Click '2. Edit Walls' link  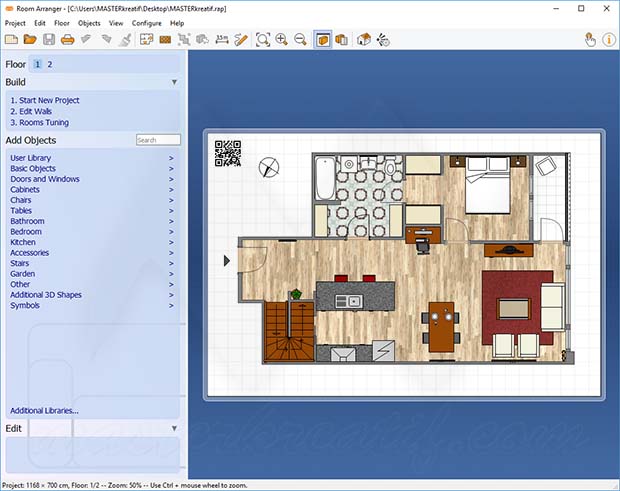[x=31, y=111]
